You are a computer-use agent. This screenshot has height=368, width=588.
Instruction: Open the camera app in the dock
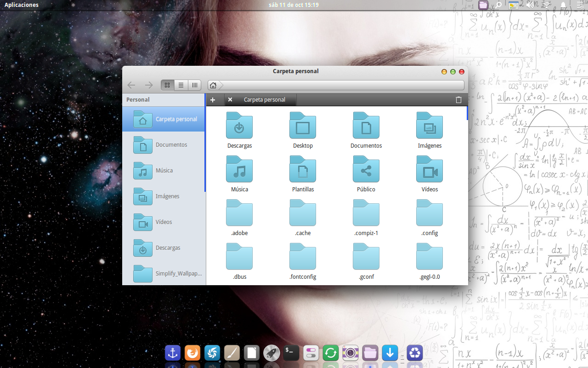(x=350, y=353)
